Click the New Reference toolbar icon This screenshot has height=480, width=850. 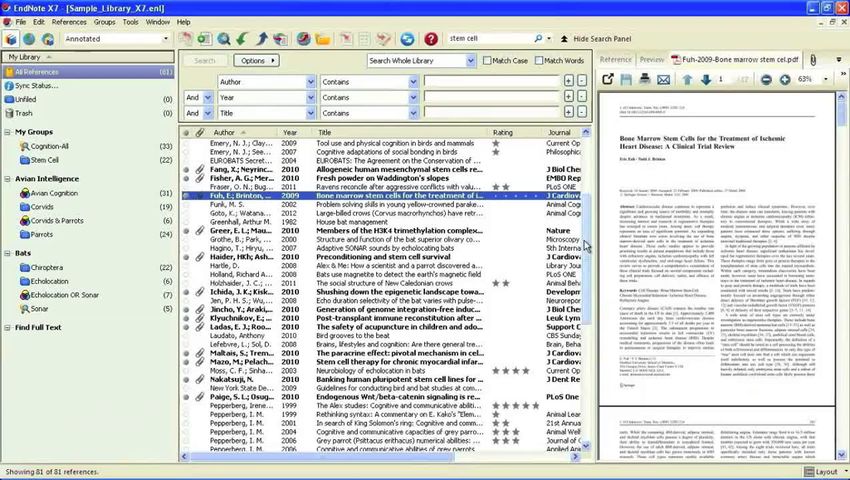click(204, 39)
